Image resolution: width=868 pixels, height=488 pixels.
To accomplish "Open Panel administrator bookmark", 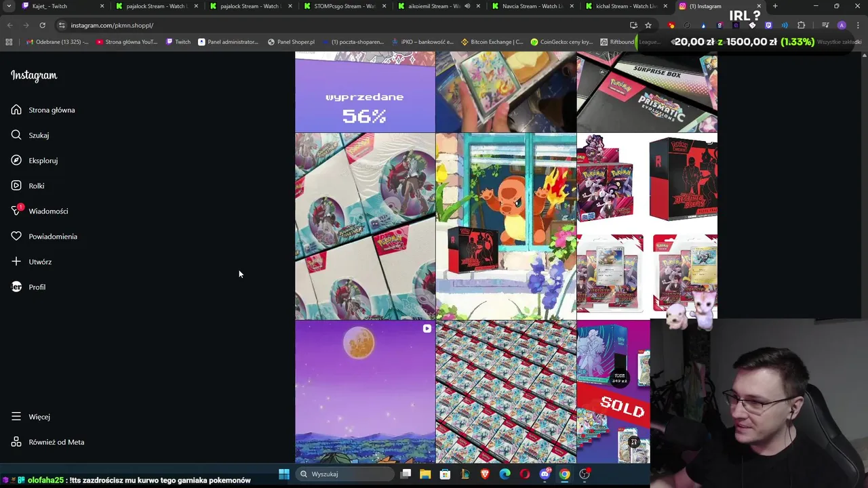I will pos(229,42).
